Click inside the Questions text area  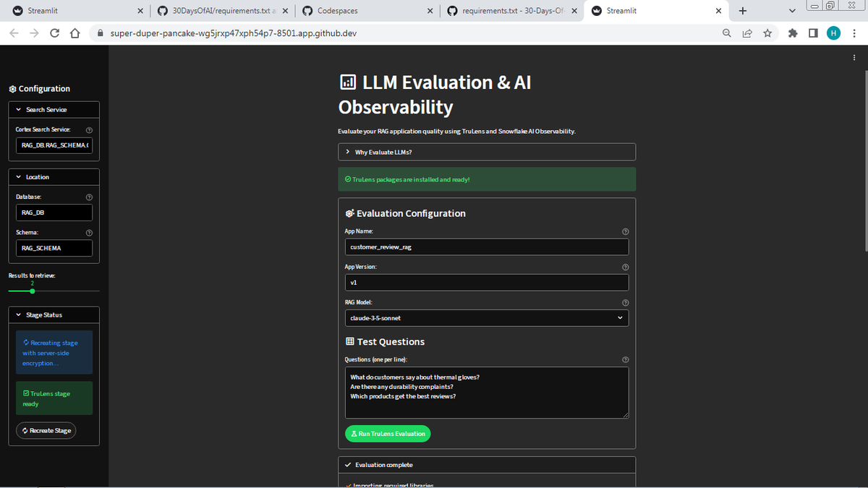tap(487, 393)
